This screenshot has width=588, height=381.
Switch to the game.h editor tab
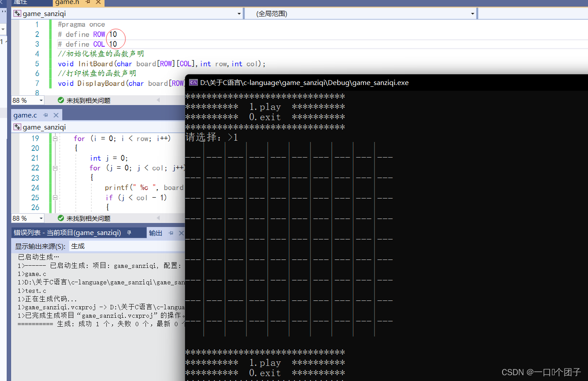(x=67, y=3)
